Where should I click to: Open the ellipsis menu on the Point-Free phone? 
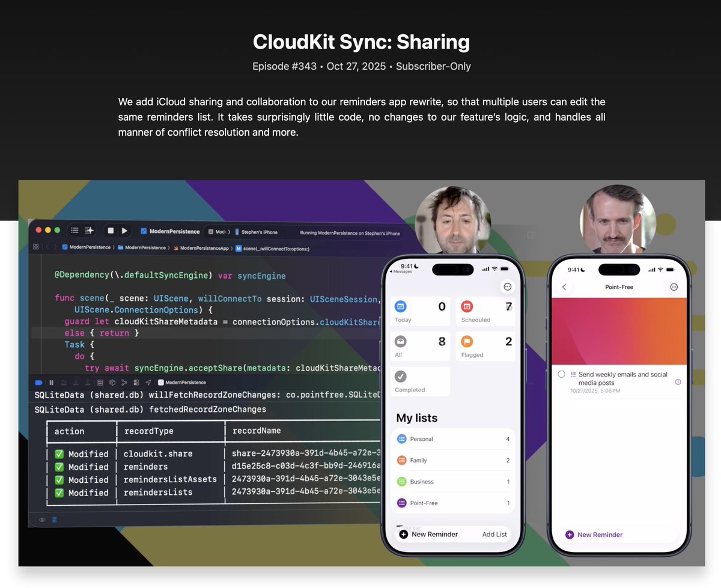point(674,287)
